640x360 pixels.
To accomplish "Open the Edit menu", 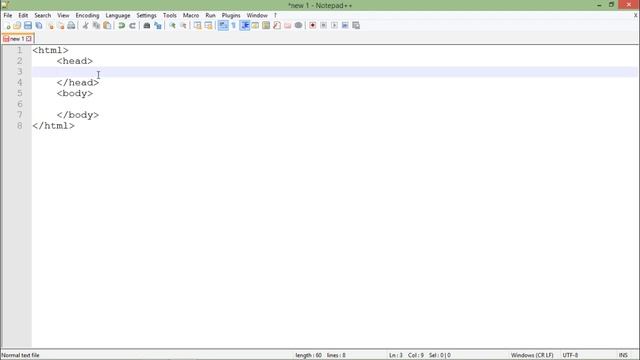I will coord(23,16).
